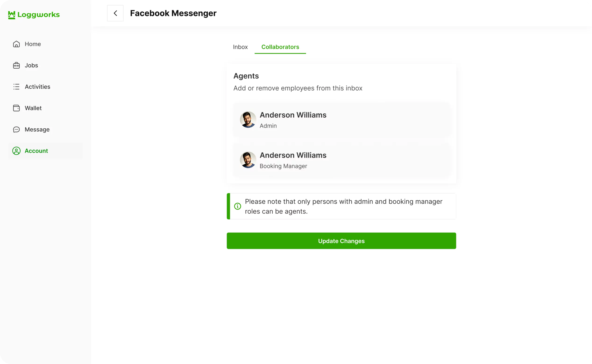Viewport: 592px width, 364px height.
Task: Click the Account person icon
Action: (16, 151)
